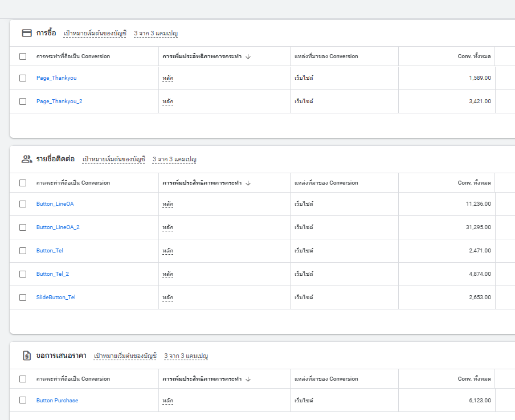Select the Button_LineOA row checkbox
The height and width of the screenshot is (420, 515).
(x=23, y=204)
